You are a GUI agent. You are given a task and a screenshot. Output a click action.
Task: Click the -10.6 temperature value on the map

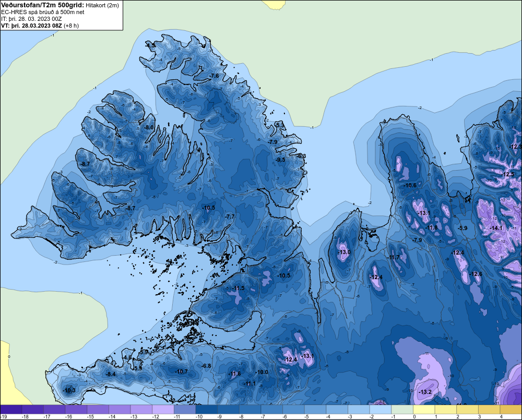pyautogui.click(x=410, y=186)
